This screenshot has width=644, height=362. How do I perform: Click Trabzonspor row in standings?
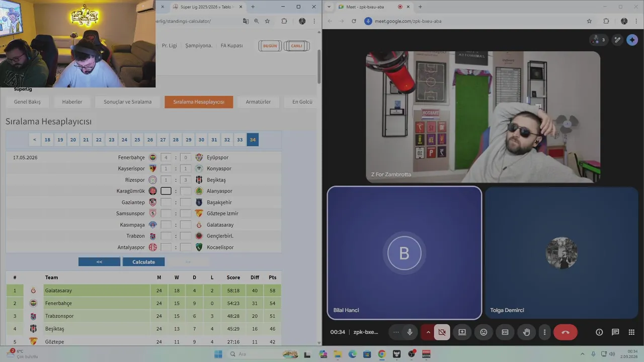tap(143, 316)
